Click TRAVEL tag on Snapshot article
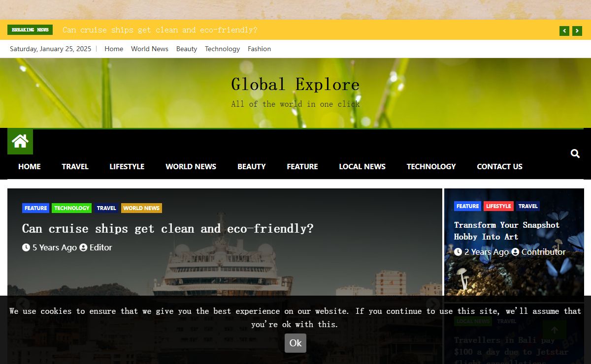 coord(528,206)
